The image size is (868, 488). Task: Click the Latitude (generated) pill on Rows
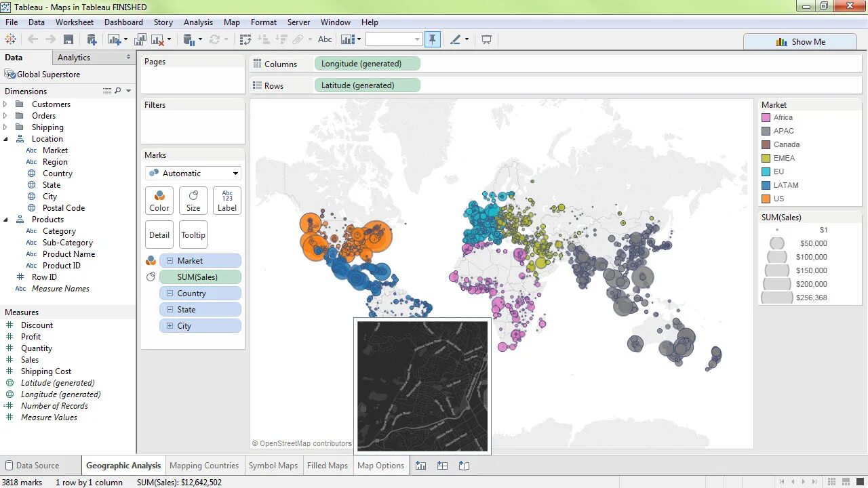(368, 85)
